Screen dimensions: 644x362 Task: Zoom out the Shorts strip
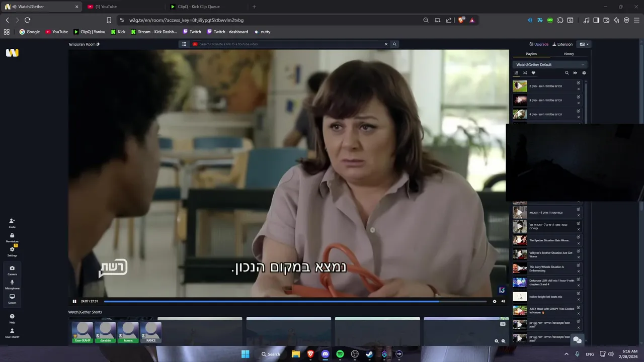503,341
